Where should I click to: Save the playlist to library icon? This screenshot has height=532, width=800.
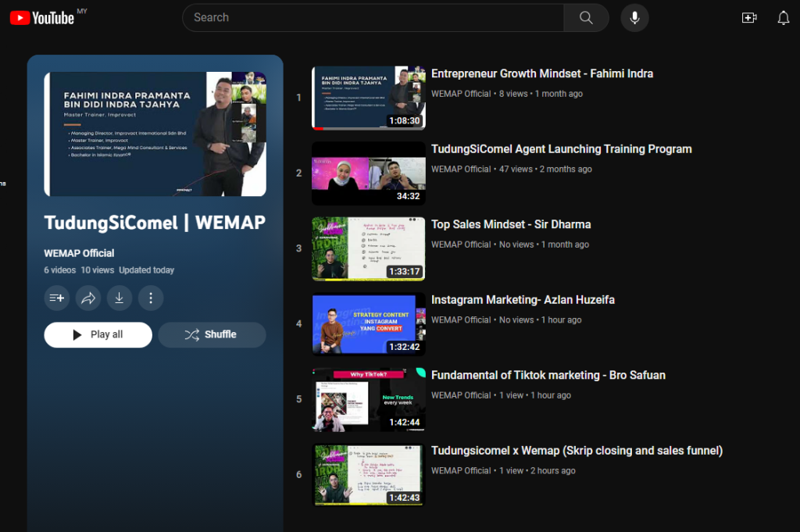pos(56,298)
